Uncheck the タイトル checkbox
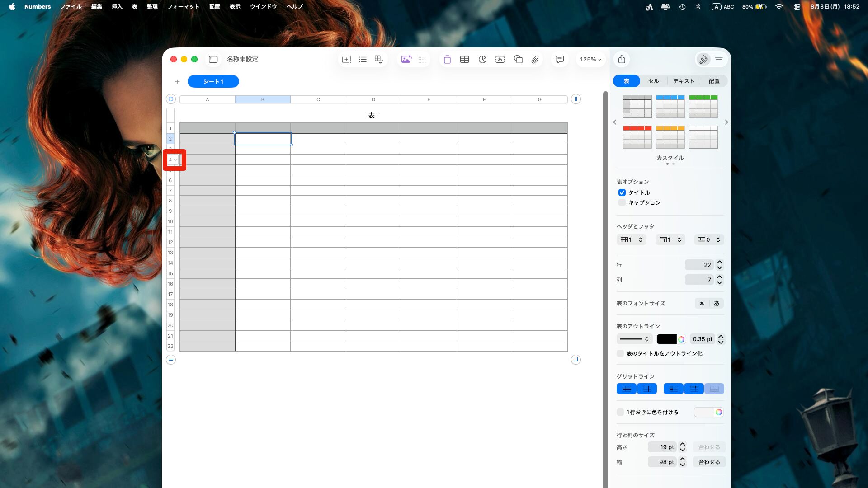The width and height of the screenshot is (868, 488). [622, 192]
